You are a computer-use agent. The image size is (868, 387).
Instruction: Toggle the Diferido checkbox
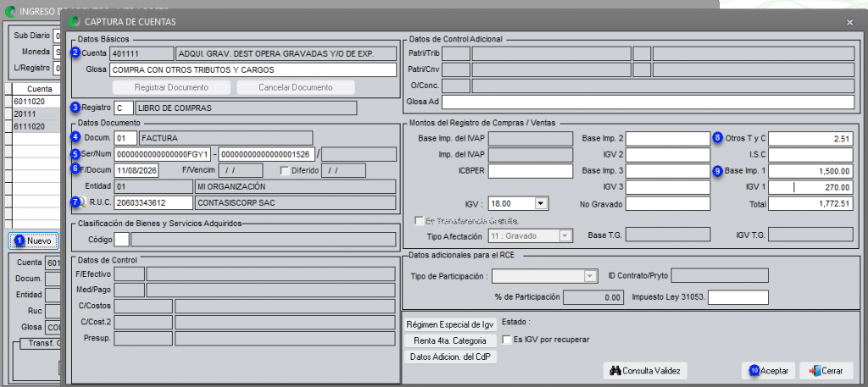tap(285, 170)
